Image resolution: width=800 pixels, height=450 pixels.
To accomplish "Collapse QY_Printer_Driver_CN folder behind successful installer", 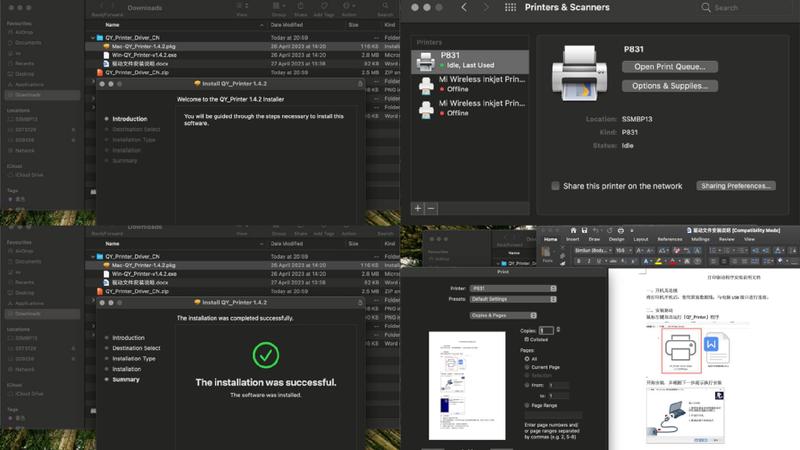I will 93,257.
